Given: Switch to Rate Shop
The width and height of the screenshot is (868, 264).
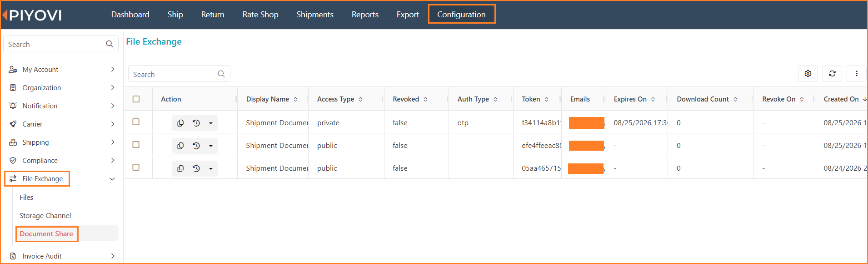Looking at the screenshot, I should click(260, 15).
